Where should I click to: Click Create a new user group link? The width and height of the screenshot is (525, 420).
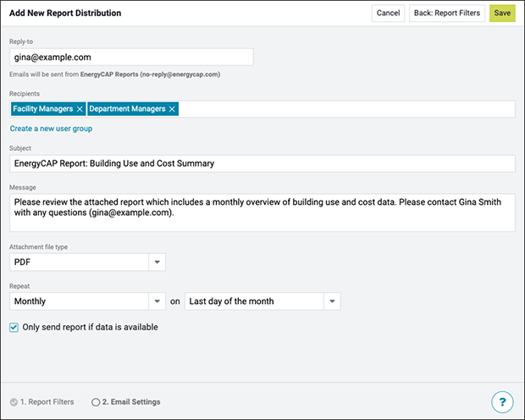tap(51, 129)
